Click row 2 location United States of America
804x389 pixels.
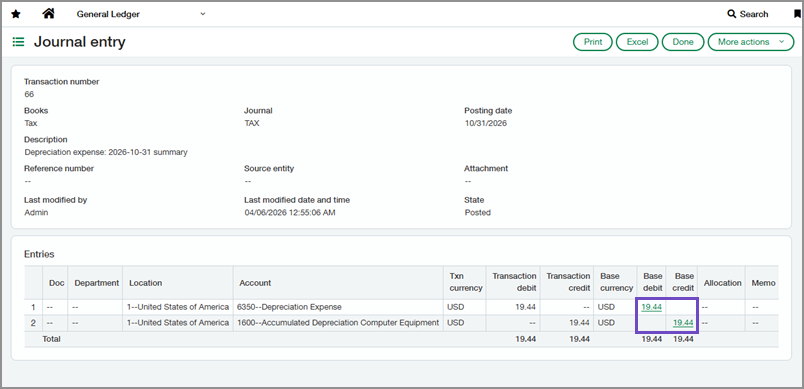pyautogui.click(x=177, y=322)
